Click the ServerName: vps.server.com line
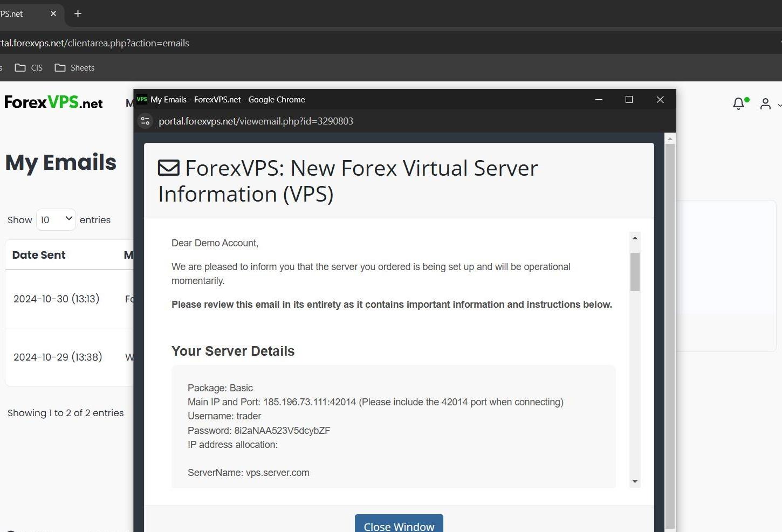 [x=249, y=473]
